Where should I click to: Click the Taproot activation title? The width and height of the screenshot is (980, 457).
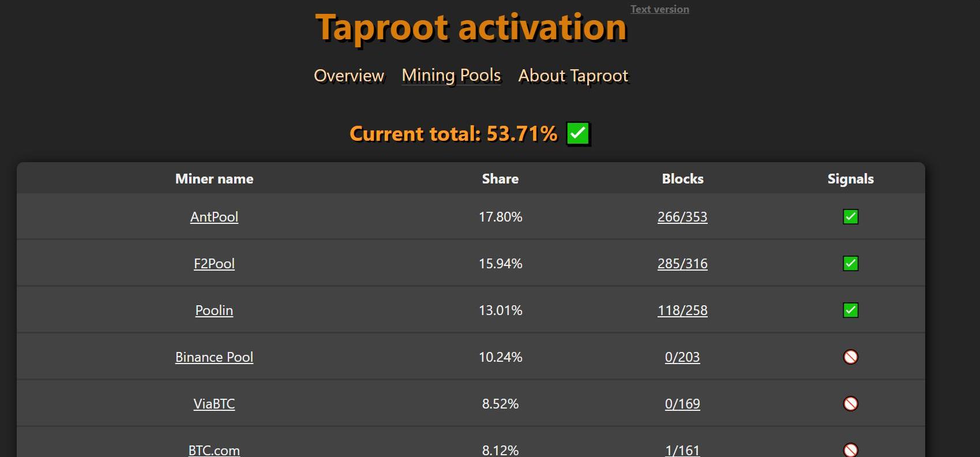(471, 28)
